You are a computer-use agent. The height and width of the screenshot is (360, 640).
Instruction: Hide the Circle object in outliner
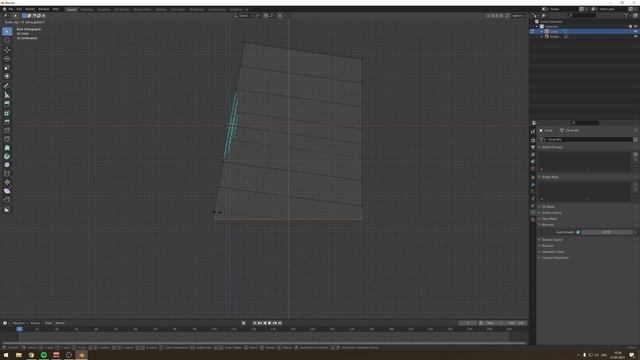click(x=635, y=31)
